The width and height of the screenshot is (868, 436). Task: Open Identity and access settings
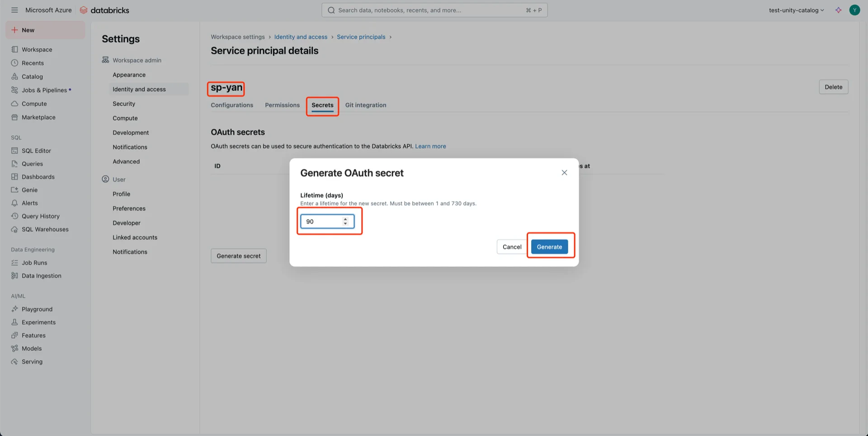coord(139,89)
